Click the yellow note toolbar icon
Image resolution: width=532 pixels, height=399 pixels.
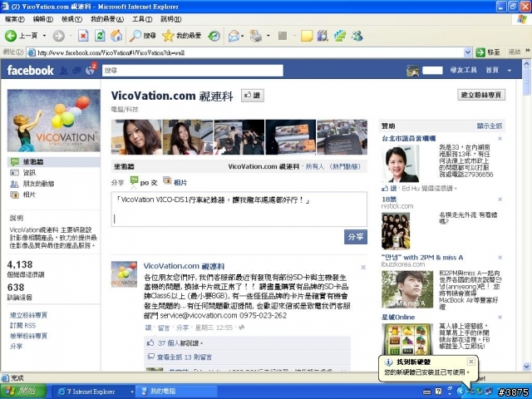pyautogui.click(x=307, y=36)
